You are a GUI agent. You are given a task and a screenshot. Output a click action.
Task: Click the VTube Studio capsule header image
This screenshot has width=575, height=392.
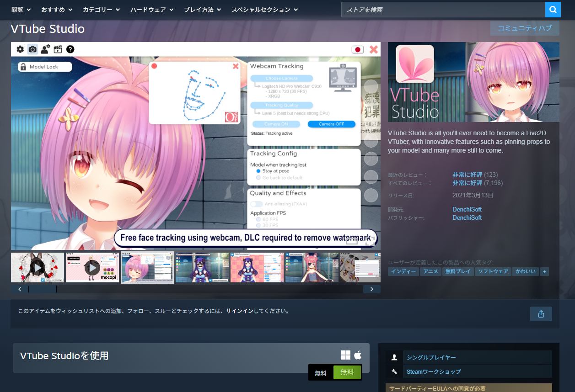[473, 82]
